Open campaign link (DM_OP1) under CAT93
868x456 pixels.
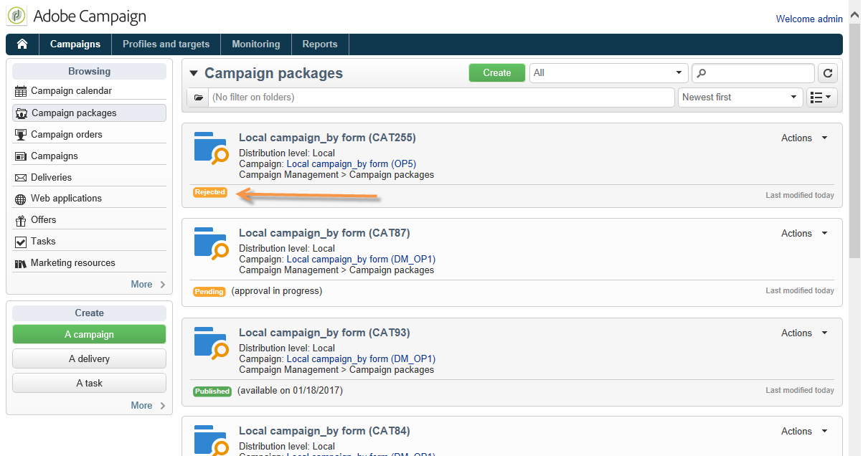click(361, 359)
